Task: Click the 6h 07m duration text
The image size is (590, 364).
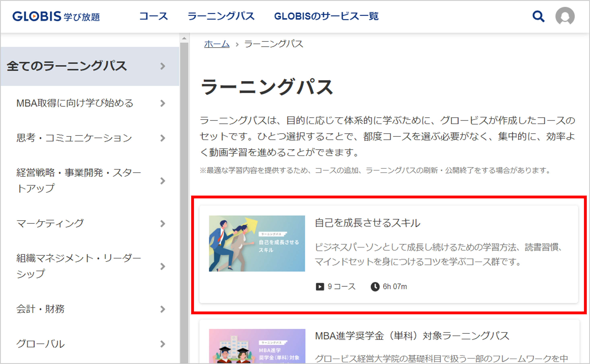Action: tap(395, 287)
